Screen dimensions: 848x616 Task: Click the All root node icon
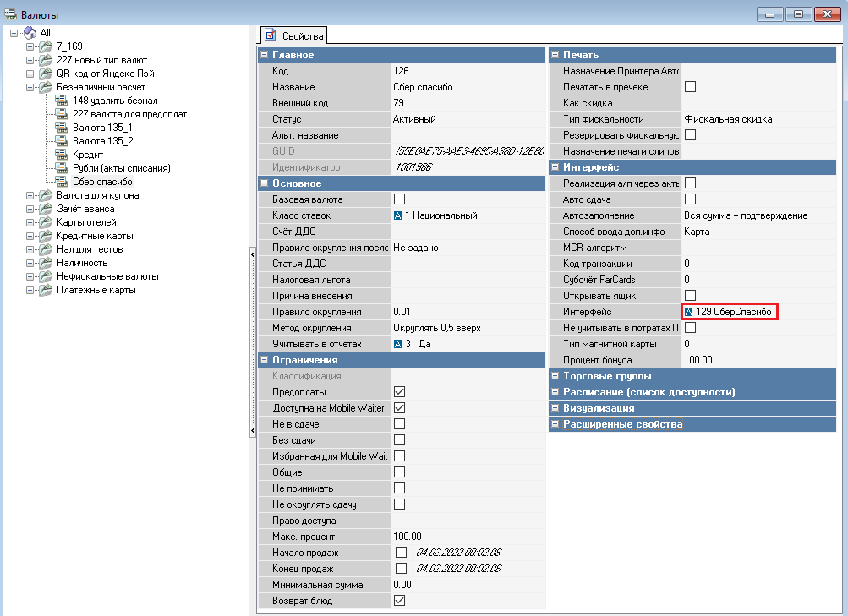[x=30, y=33]
